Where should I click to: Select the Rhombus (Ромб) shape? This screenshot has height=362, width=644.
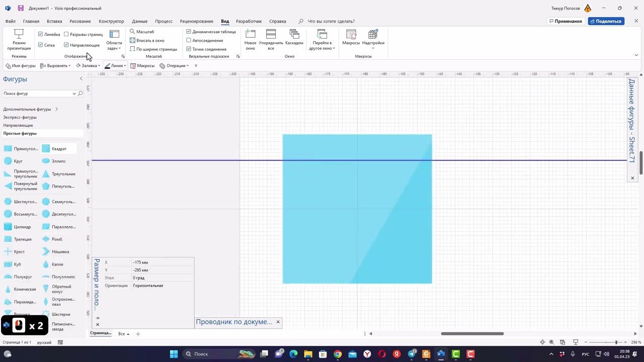point(52,239)
